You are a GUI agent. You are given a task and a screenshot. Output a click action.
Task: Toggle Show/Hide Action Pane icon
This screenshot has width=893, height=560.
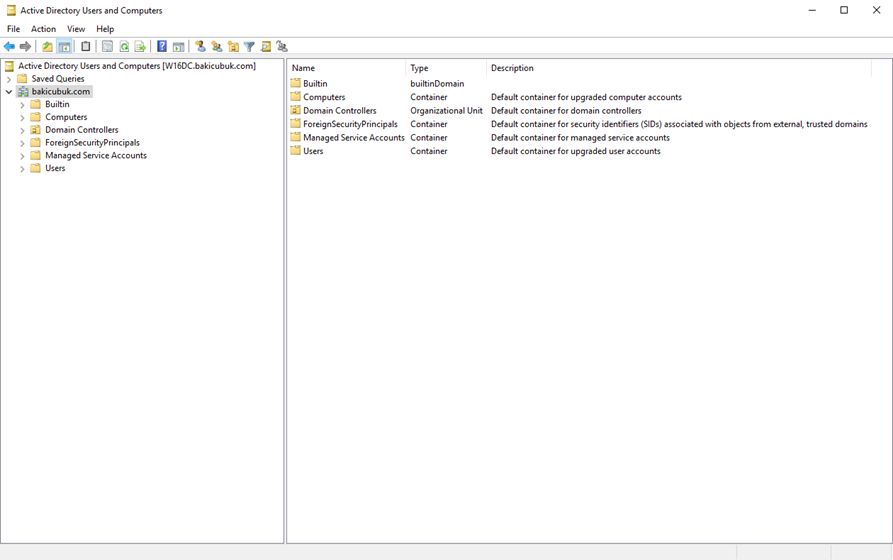tap(178, 47)
